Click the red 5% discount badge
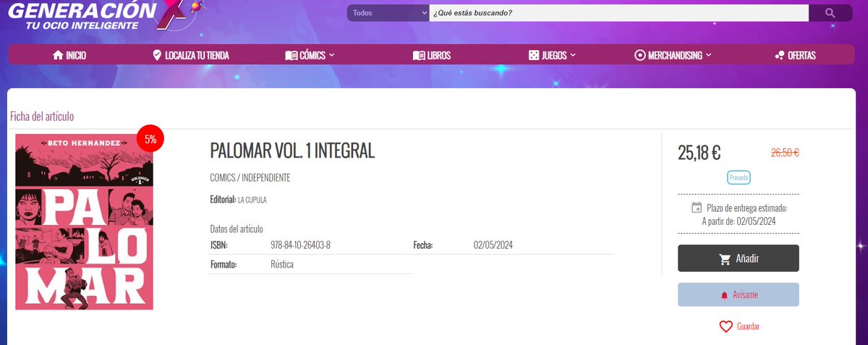This screenshot has width=868, height=345. 150,140
